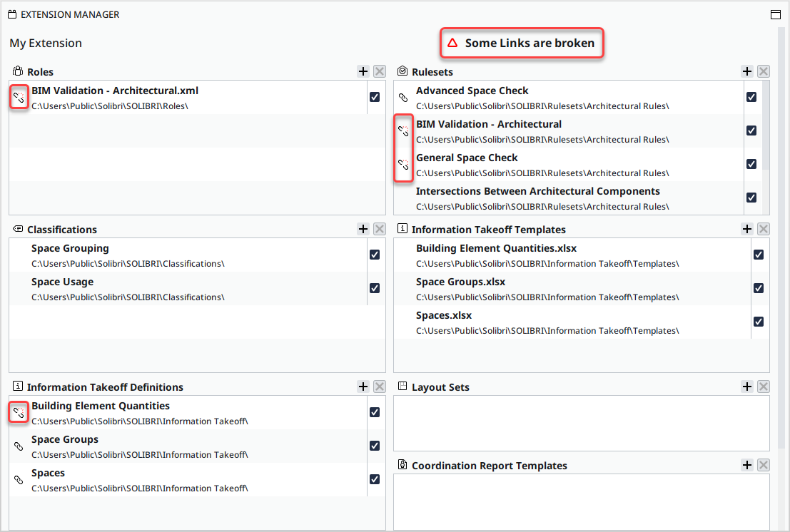Click the Classifications section icon
Image resolution: width=790 pixels, height=532 pixels.
pyautogui.click(x=18, y=229)
